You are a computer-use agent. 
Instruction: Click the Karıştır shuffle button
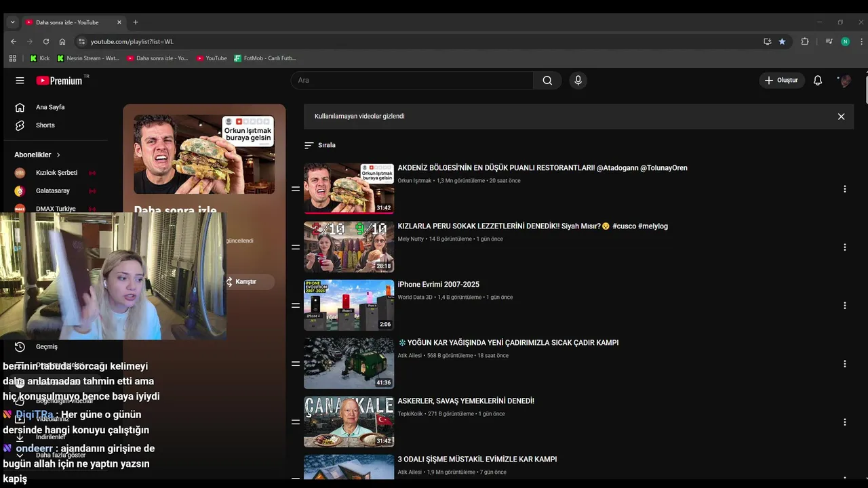click(246, 281)
